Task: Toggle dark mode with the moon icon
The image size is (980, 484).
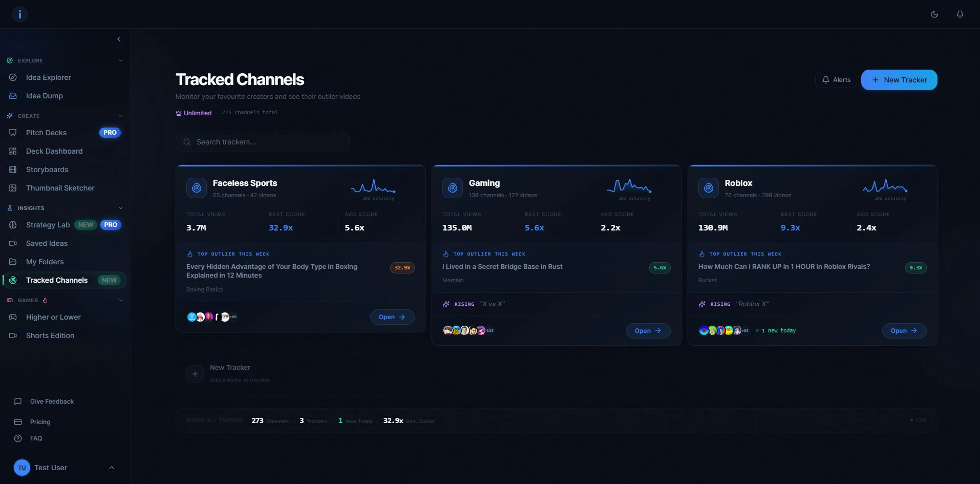Action: pos(934,14)
